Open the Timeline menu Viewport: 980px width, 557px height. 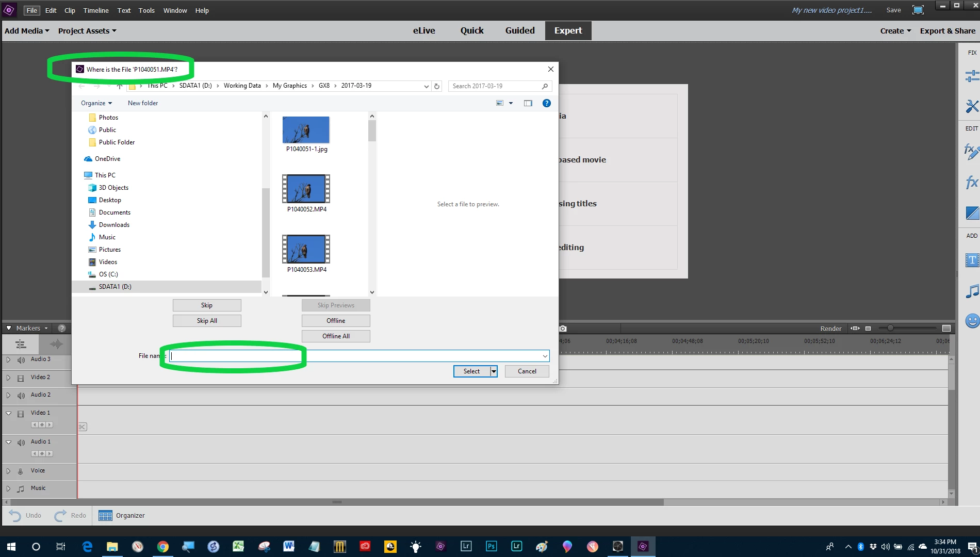(x=96, y=10)
